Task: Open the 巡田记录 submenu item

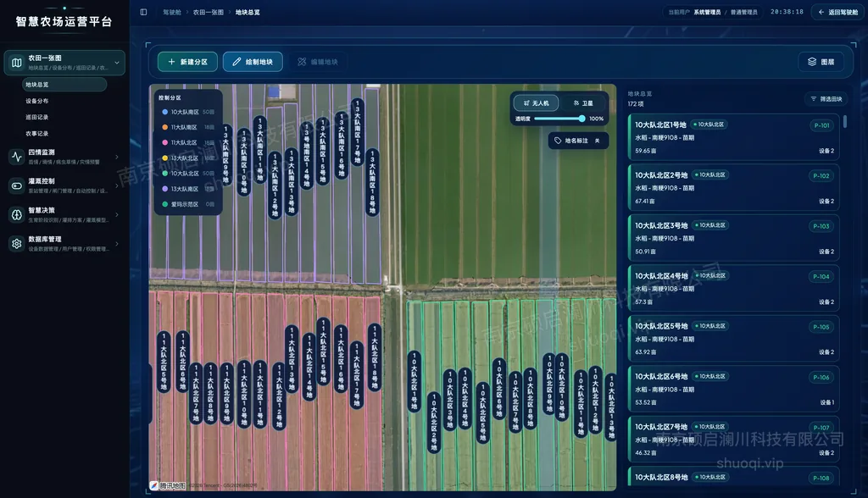Action: [x=37, y=118]
